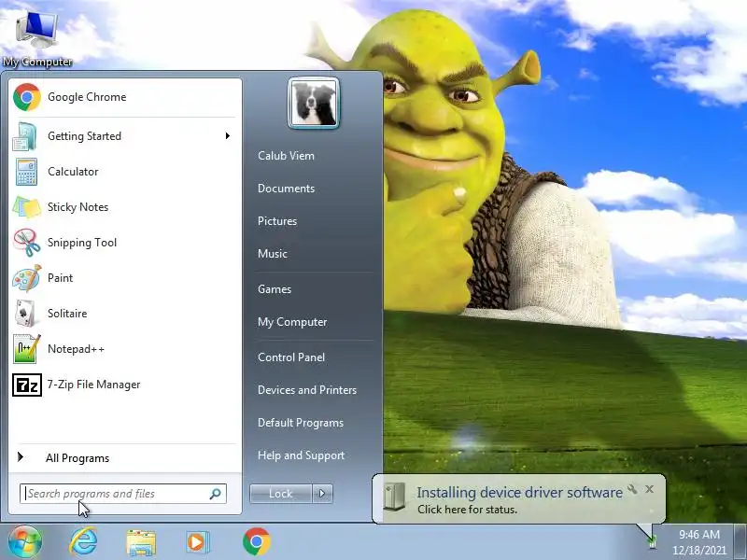Click device installation tray icon

click(x=652, y=541)
